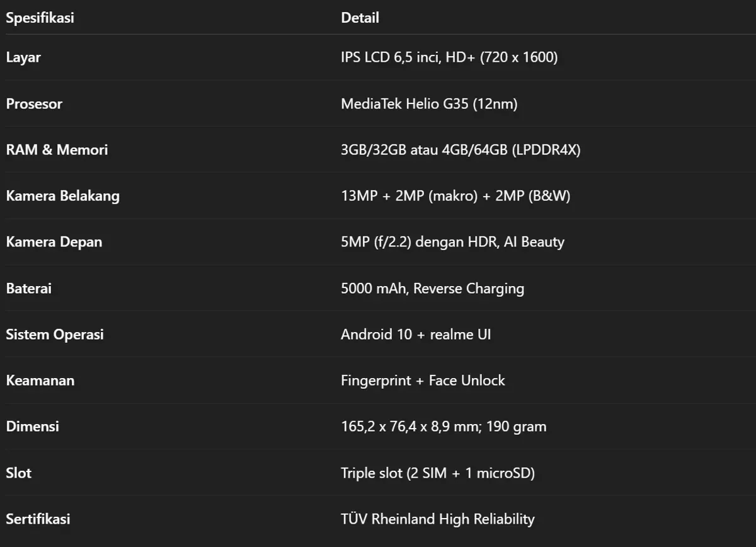Click "13MP + 2MP (makro) + 2MP (B&W)"
756x547 pixels.
pyautogui.click(x=455, y=195)
